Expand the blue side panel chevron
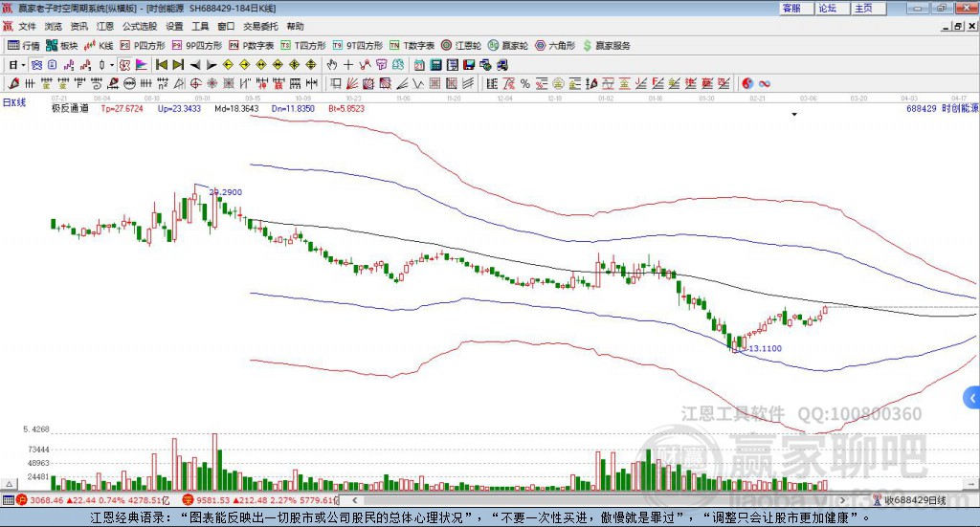The height and width of the screenshot is (527, 980). [x=972, y=398]
